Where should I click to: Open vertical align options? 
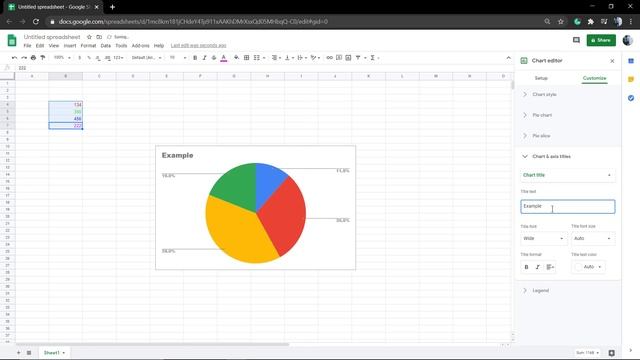289,58
